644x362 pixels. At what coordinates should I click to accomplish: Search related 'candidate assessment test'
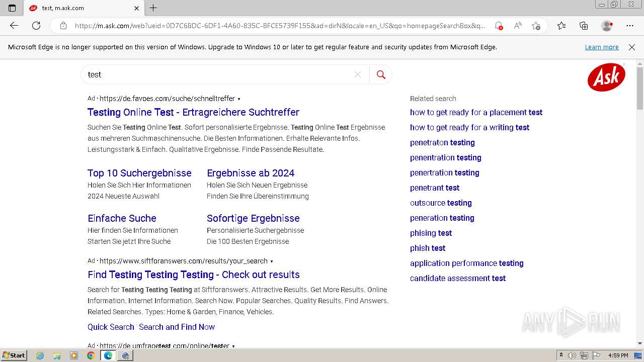click(458, 278)
